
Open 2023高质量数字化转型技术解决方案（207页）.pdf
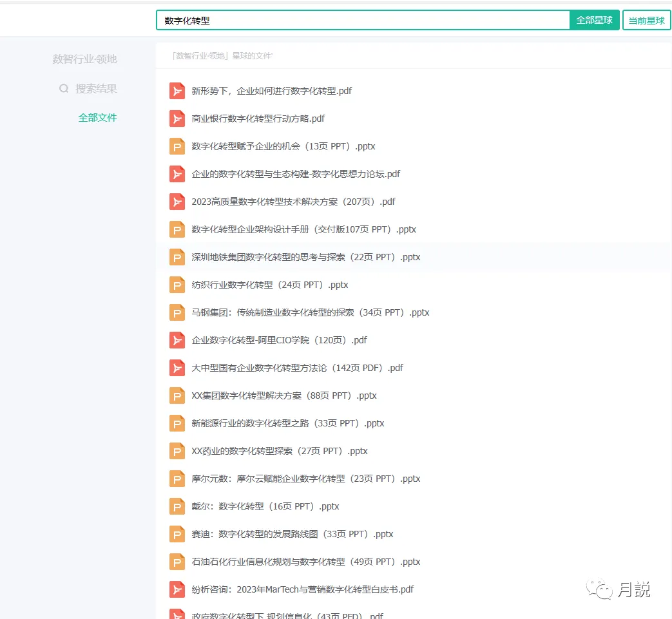click(294, 202)
